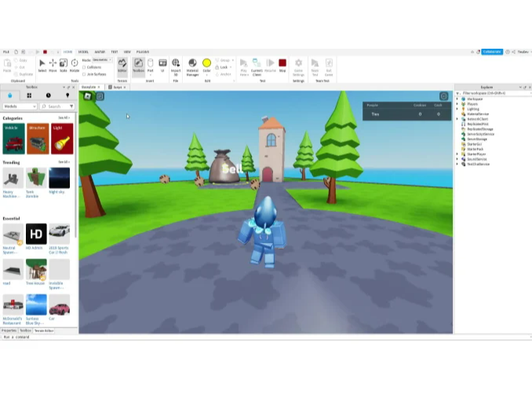Viewport: 532px width, 399px height.
Task: Open the Color dropdown arrow
Action: 206,75
